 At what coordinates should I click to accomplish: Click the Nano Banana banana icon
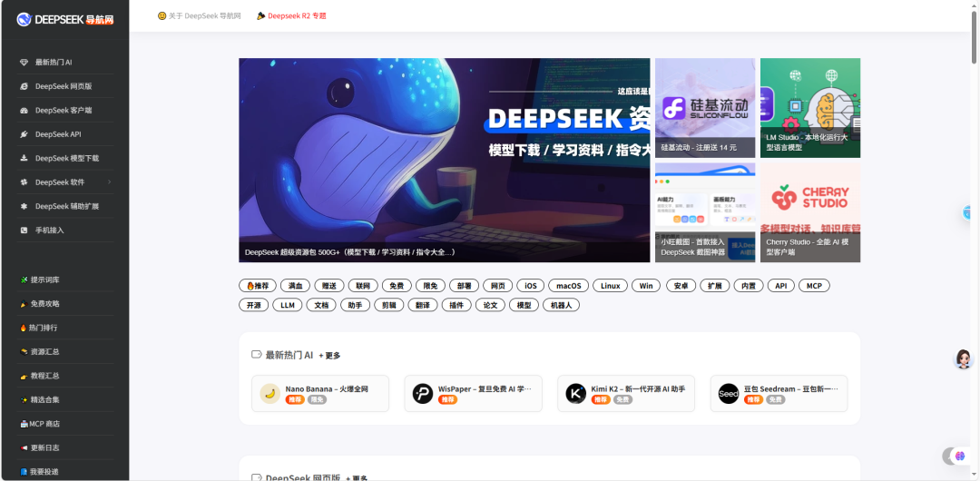(x=270, y=394)
